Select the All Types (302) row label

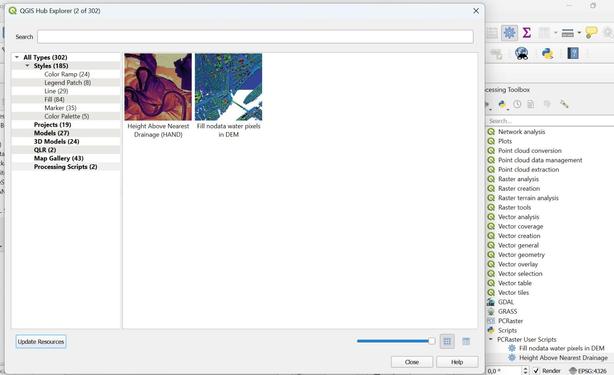(45, 57)
